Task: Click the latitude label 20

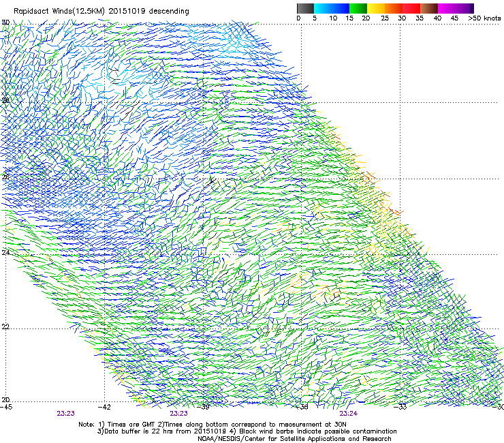Action: point(5,399)
